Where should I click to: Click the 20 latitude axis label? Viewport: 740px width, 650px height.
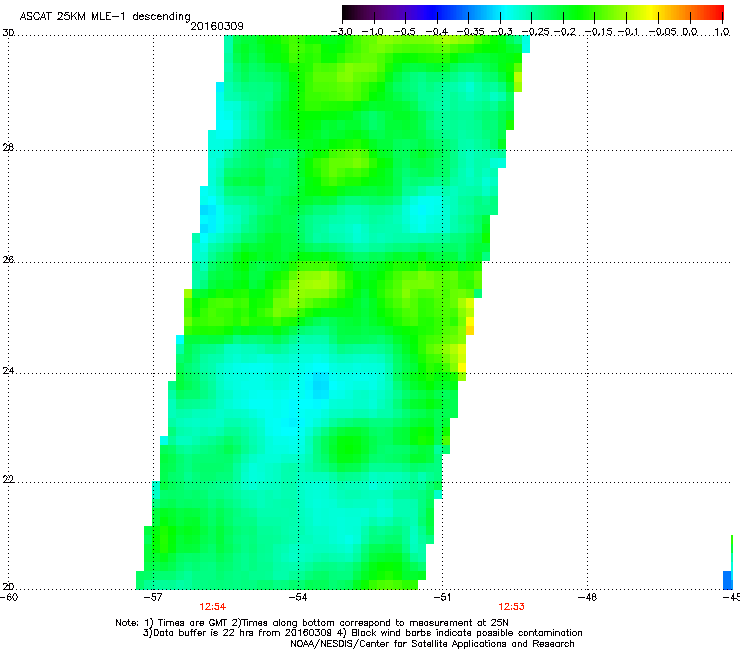(8, 587)
